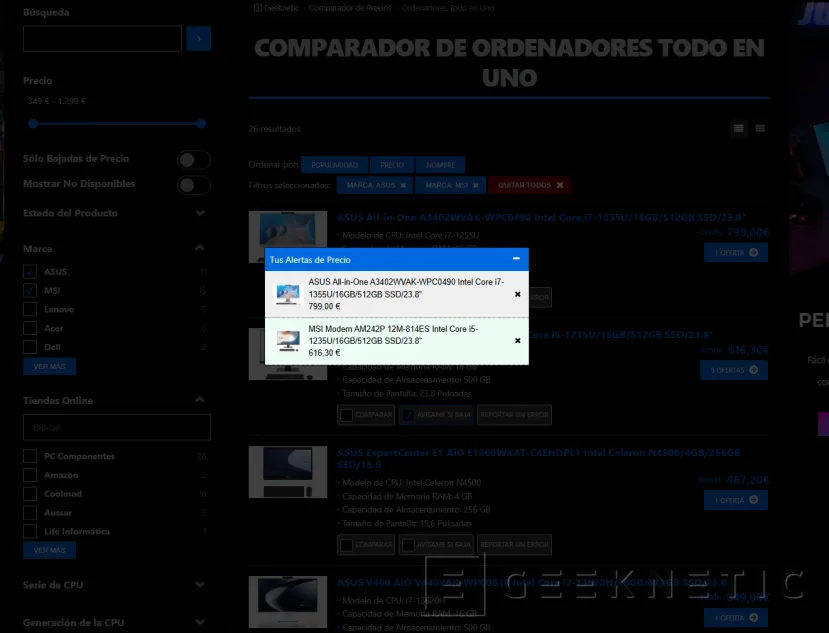Screen dimensions: 829x633
Task: Switch to grid view layout
Action: [760, 129]
